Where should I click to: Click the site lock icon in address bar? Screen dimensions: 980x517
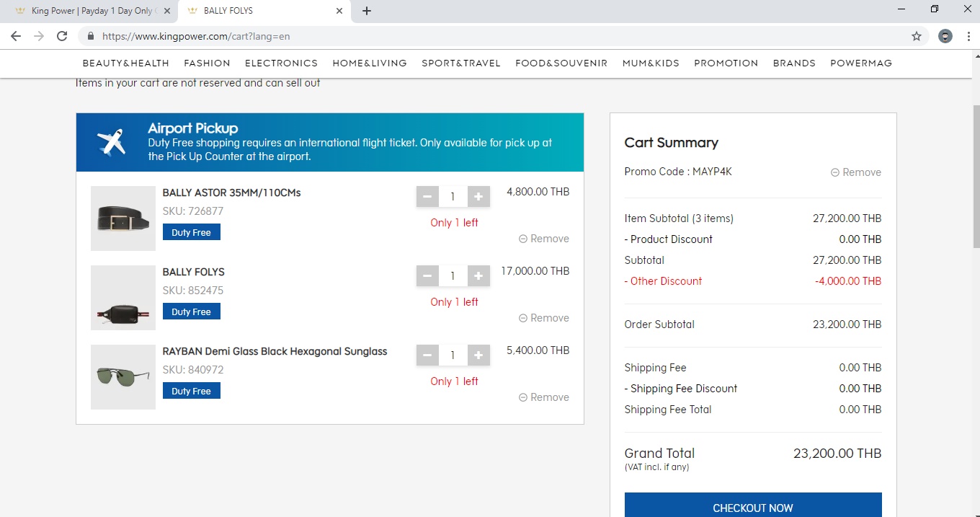click(x=91, y=36)
